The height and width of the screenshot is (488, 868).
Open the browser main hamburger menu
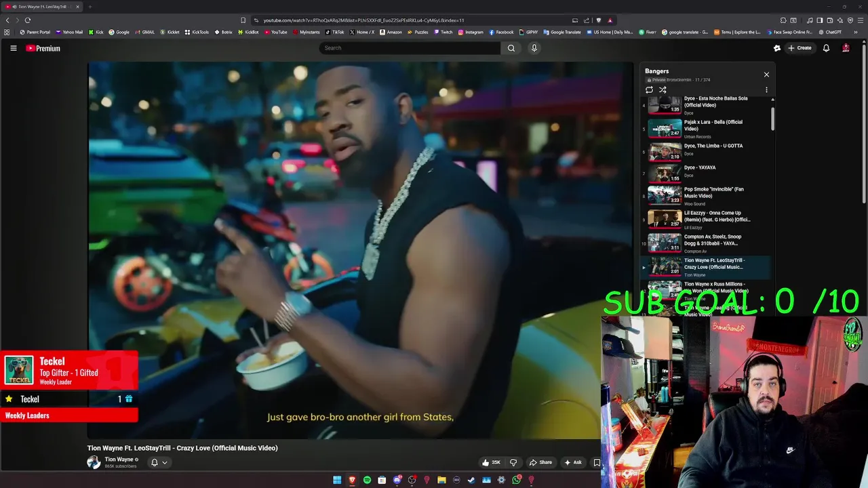pos(861,20)
